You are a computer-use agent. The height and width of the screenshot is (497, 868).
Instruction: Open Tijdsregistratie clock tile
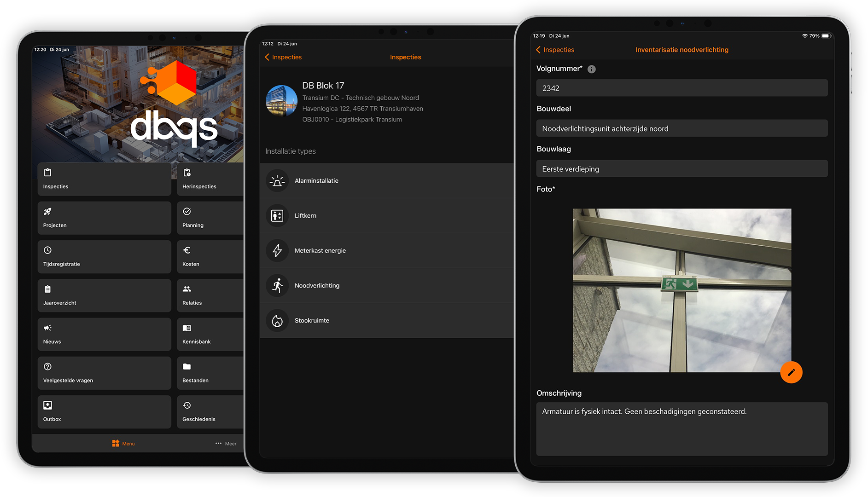tap(104, 257)
